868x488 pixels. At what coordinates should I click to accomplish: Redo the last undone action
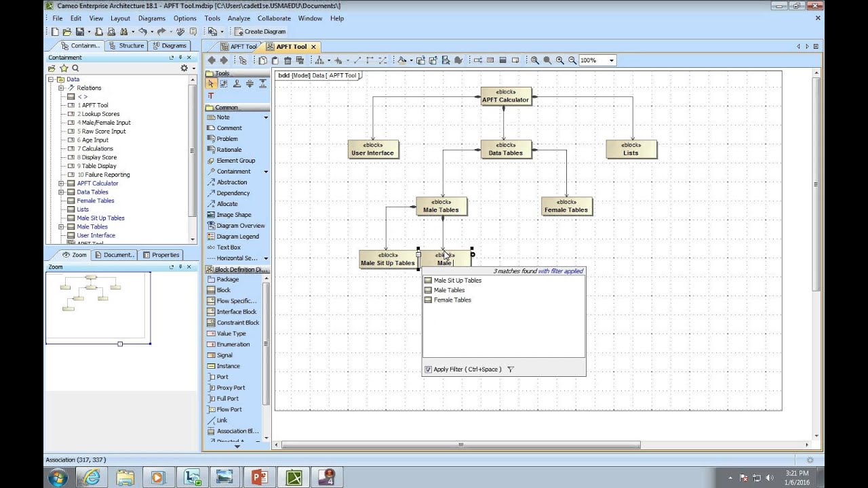[x=161, y=32]
